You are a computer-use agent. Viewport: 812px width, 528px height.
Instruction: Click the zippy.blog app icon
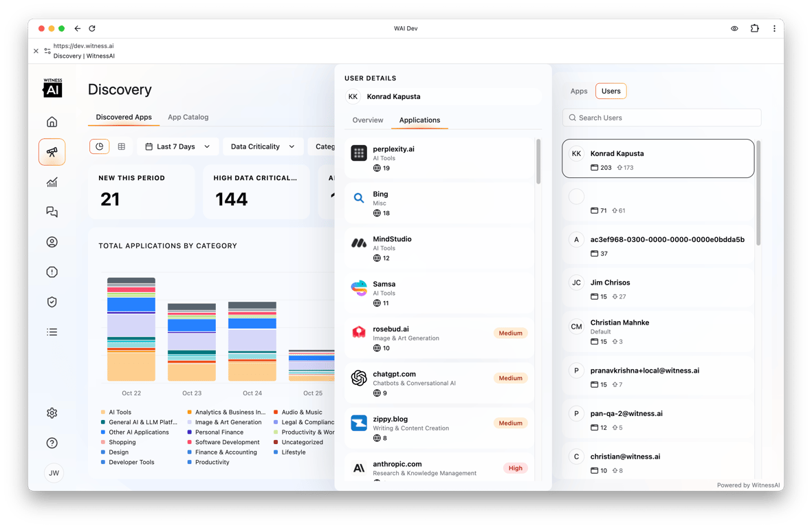359,423
